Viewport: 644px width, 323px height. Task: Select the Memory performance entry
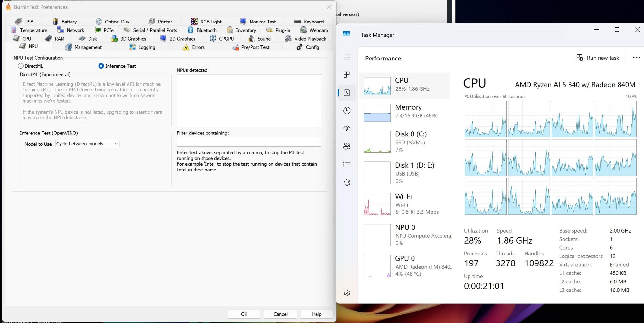(x=405, y=112)
